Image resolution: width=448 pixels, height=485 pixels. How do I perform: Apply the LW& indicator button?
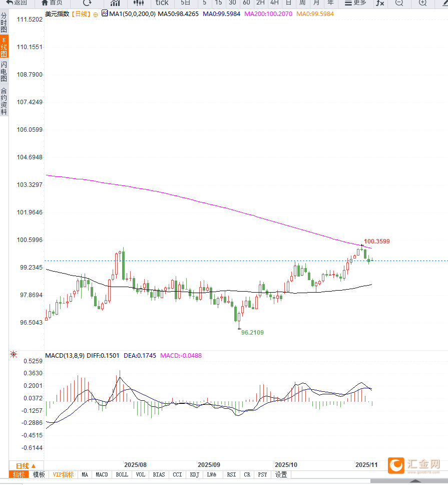(212, 474)
